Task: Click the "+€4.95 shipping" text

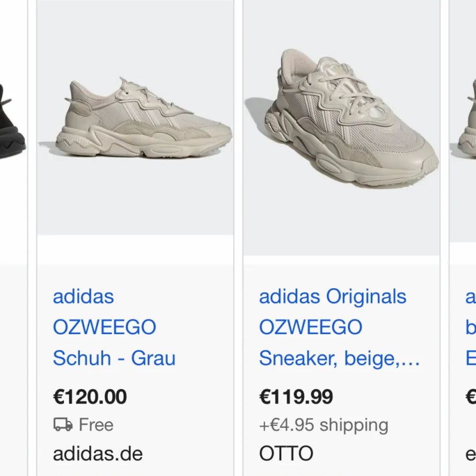Action: click(323, 425)
